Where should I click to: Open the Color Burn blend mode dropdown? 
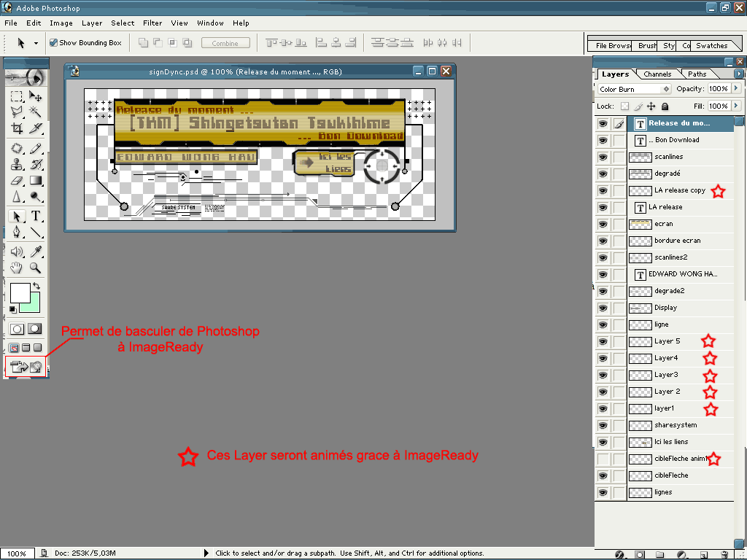coord(634,89)
